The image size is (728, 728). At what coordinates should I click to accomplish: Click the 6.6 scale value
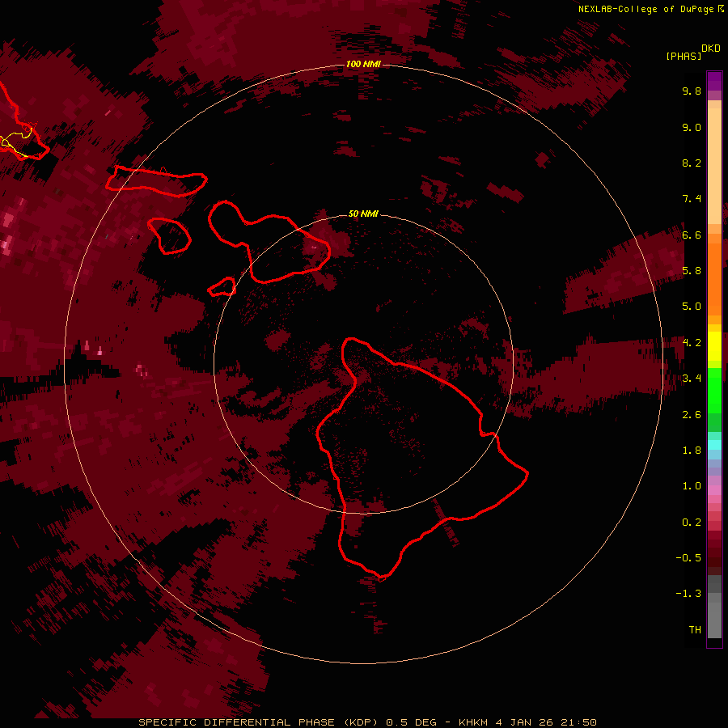[x=692, y=235]
